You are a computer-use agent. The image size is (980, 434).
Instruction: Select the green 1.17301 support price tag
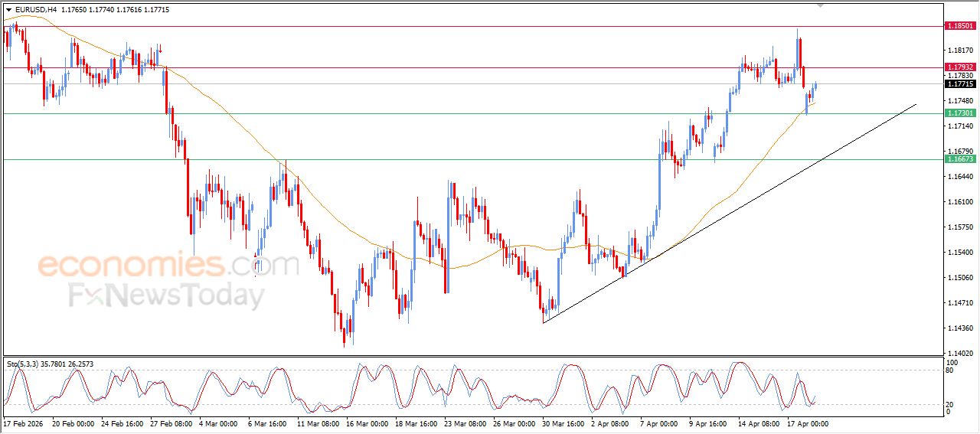960,113
